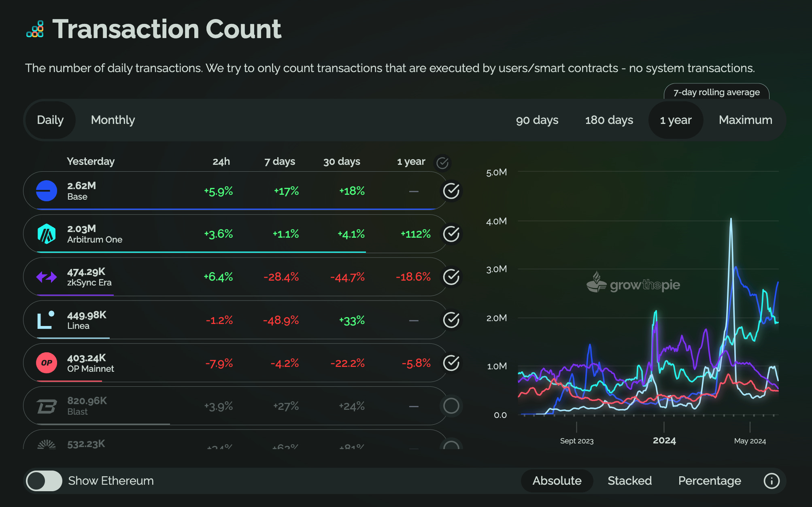Screen dimensions: 812x507
Task: Select the Maximum timespan
Action: coord(746,120)
